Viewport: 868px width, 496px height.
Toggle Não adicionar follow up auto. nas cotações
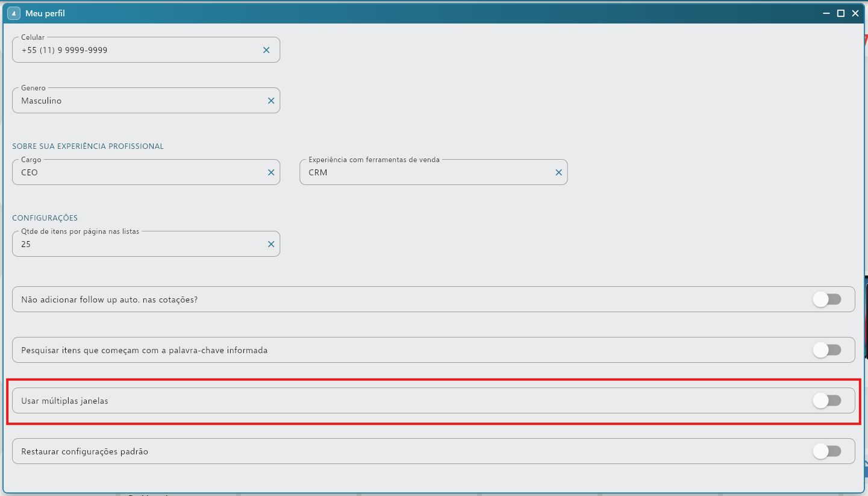[827, 299]
